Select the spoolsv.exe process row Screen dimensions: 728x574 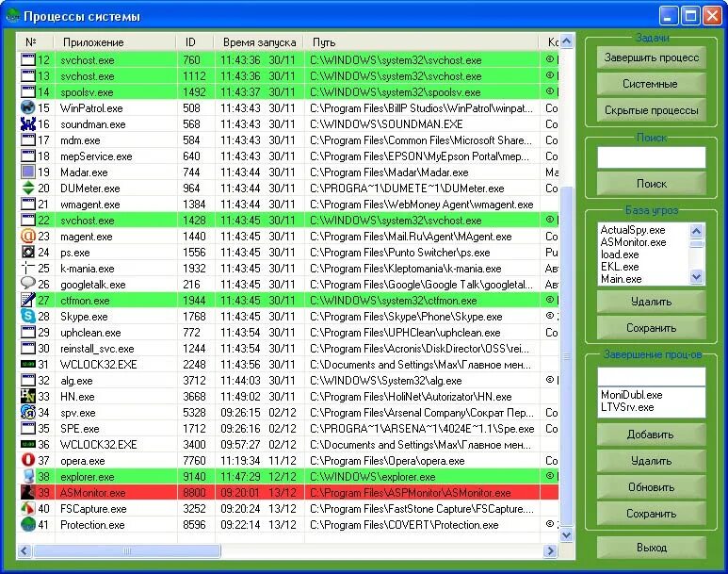[288, 92]
